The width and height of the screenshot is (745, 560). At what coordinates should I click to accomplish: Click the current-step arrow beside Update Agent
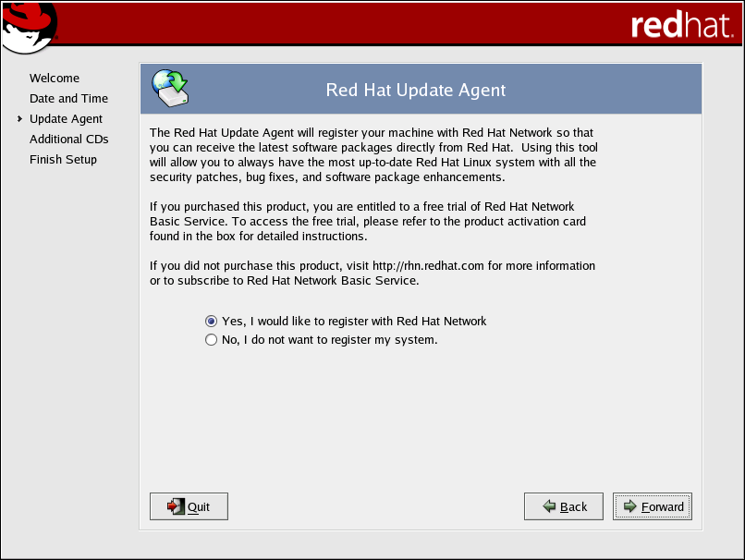pyautogui.click(x=19, y=119)
